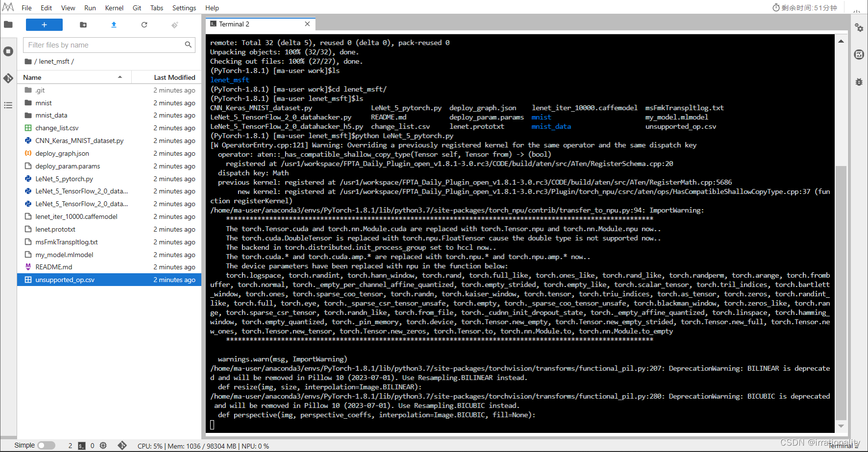
Task: Click the Git clone toolbar icon
Action: point(175,24)
